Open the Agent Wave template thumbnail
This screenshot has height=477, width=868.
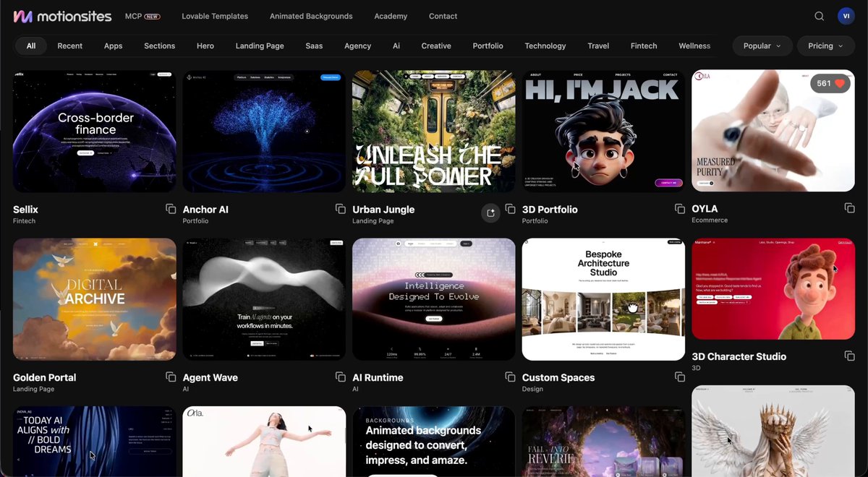(264, 299)
